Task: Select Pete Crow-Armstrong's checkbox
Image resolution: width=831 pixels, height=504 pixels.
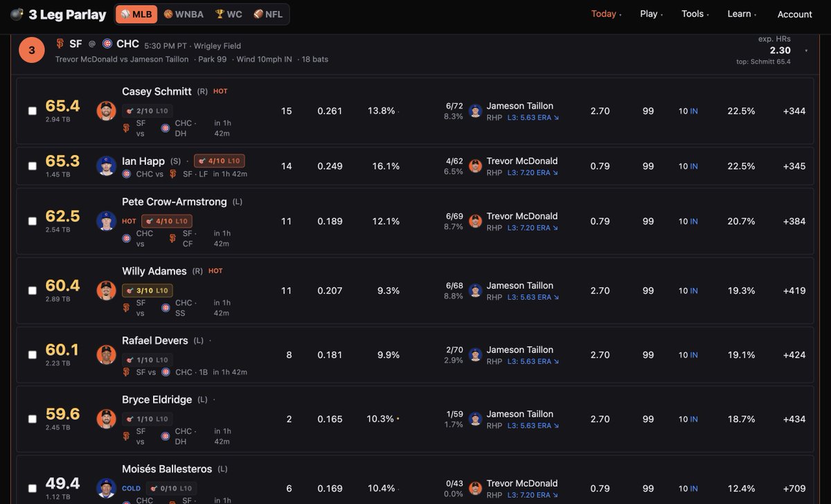Action: tap(33, 222)
